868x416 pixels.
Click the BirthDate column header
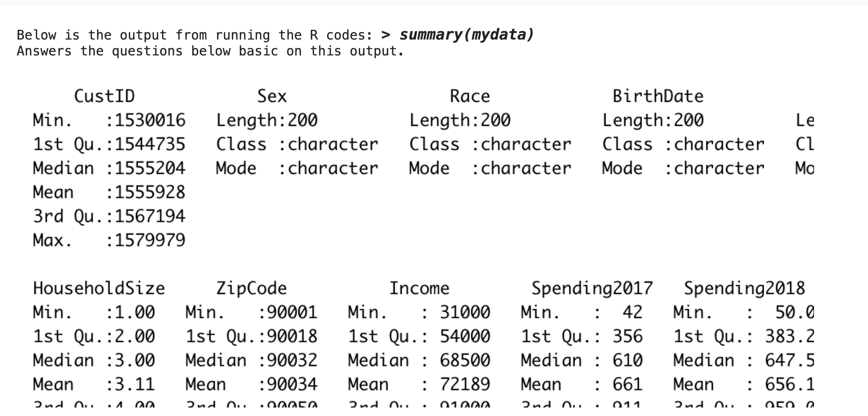[x=658, y=96]
